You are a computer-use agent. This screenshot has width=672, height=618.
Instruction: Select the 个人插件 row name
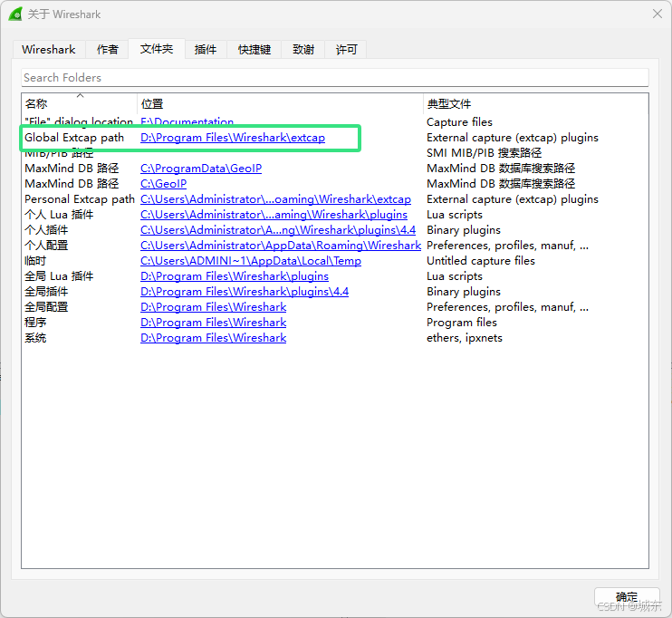click(x=46, y=230)
